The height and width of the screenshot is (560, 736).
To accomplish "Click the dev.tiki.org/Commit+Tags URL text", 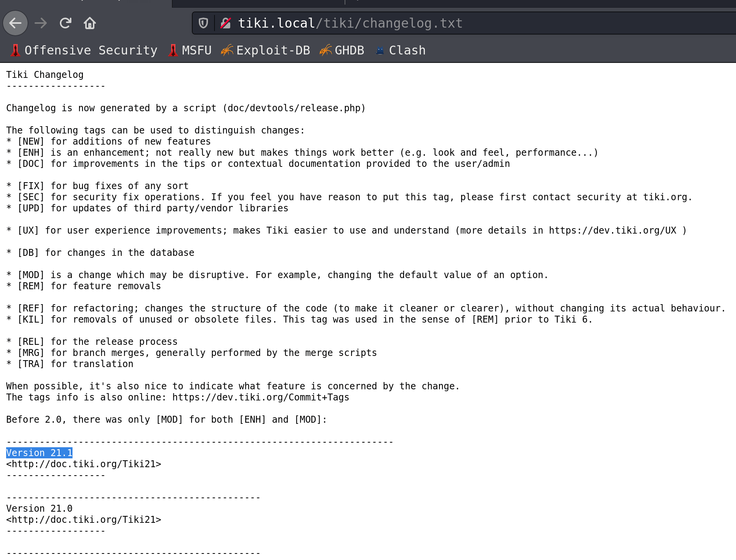I will (x=261, y=397).
